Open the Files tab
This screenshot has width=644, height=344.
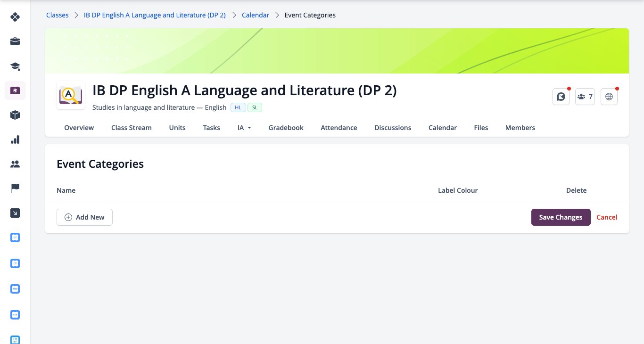481,128
